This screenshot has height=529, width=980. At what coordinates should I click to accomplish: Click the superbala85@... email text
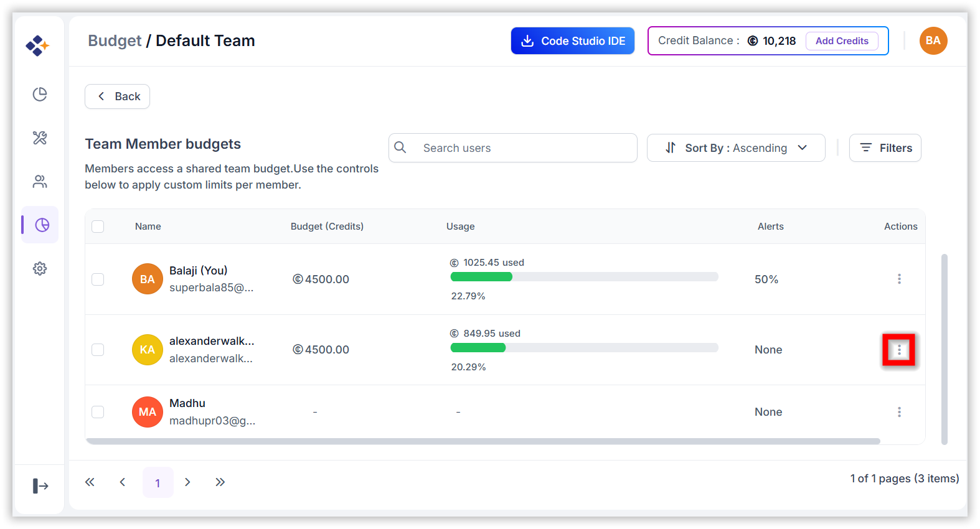pos(212,288)
